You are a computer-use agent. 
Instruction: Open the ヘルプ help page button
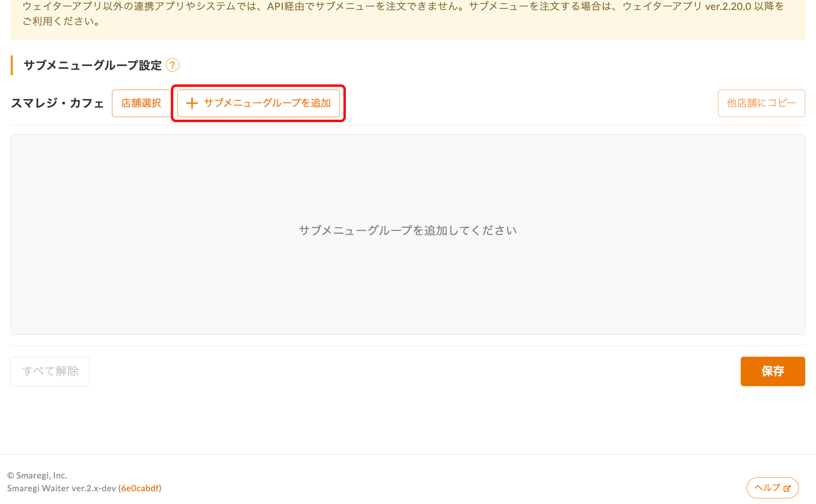(x=773, y=488)
